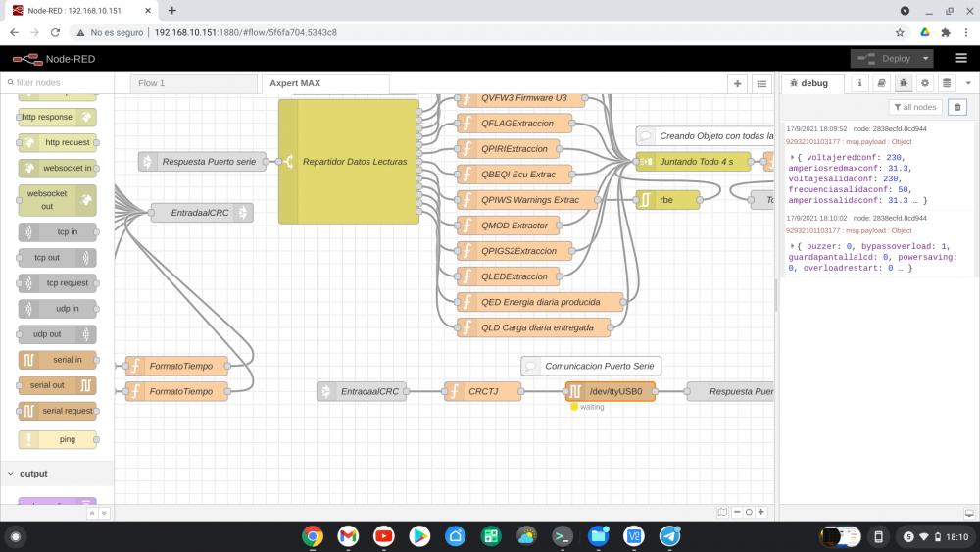Show the info sidebar tab icon
Image resolution: width=980 pixels, height=552 pixels.
[859, 83]
